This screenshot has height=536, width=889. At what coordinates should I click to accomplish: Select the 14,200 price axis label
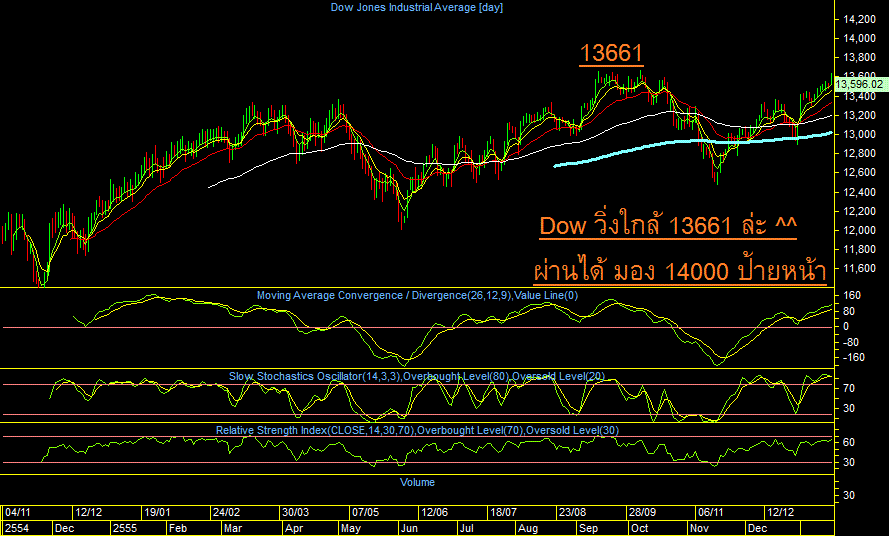tap(859, 19)
